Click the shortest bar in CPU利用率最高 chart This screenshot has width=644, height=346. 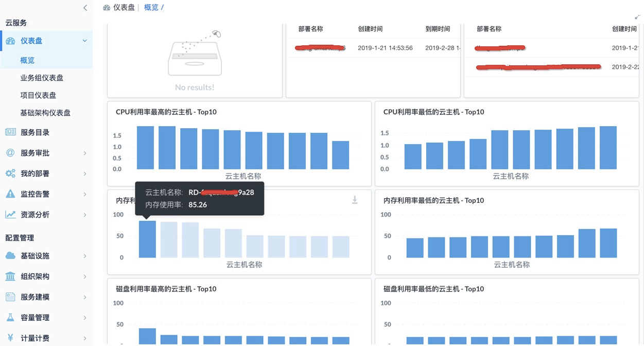(340, 155)
